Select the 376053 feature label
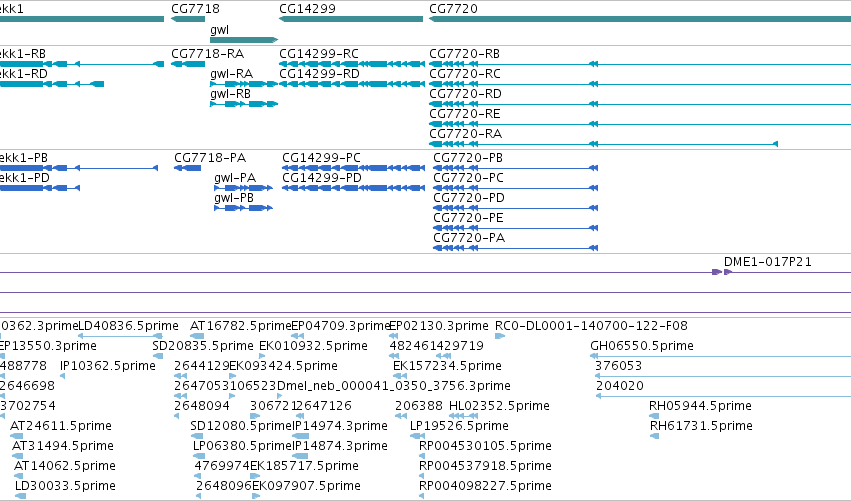 619,366
